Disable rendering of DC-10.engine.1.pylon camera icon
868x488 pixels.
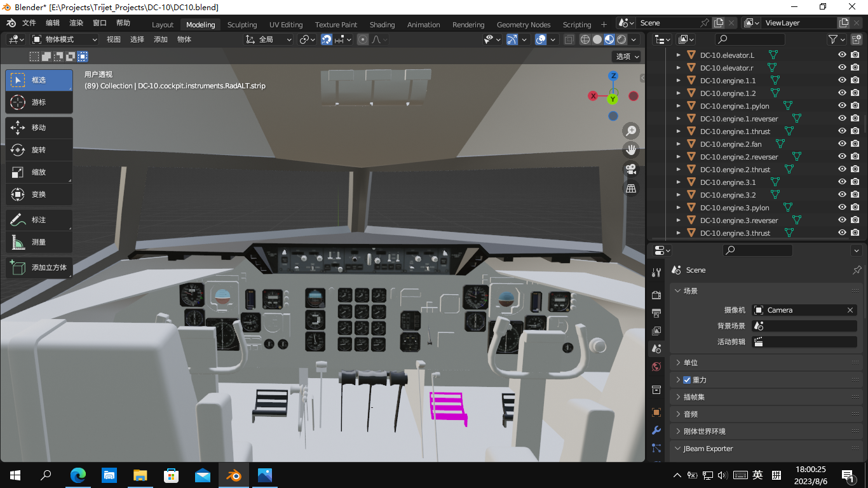pos(855,105)
